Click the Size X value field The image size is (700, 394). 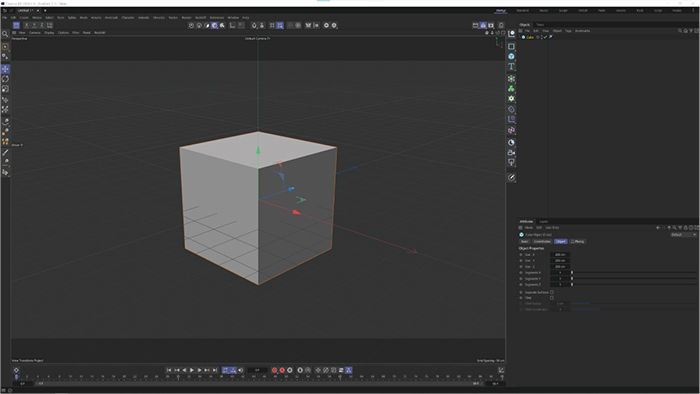click(x=560, y=255)
